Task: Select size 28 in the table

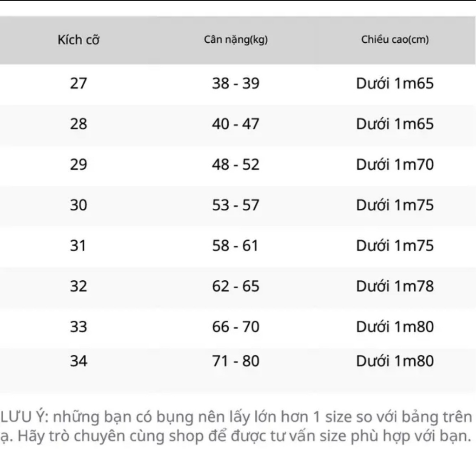Action: [x=79, y=124]
